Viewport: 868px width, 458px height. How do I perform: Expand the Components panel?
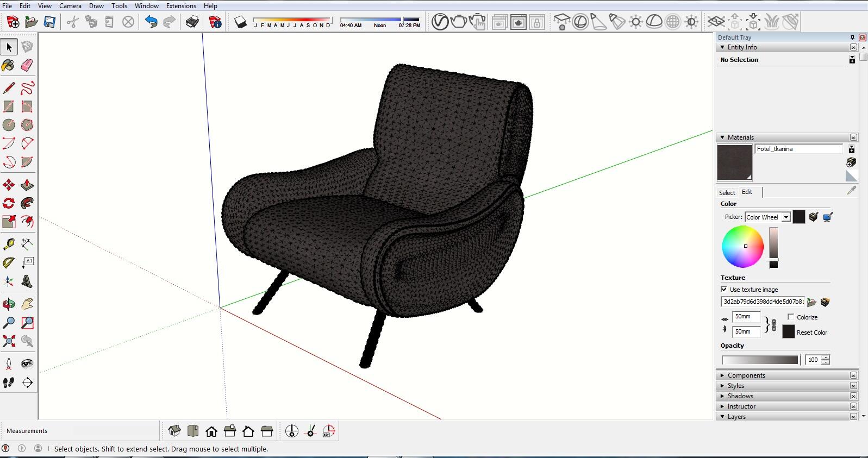(746, 375)
